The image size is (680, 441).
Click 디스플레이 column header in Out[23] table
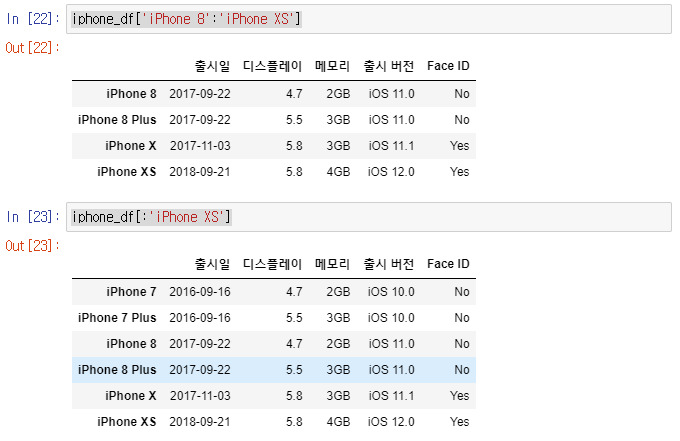pyautogui.click(x=272, y=264)
